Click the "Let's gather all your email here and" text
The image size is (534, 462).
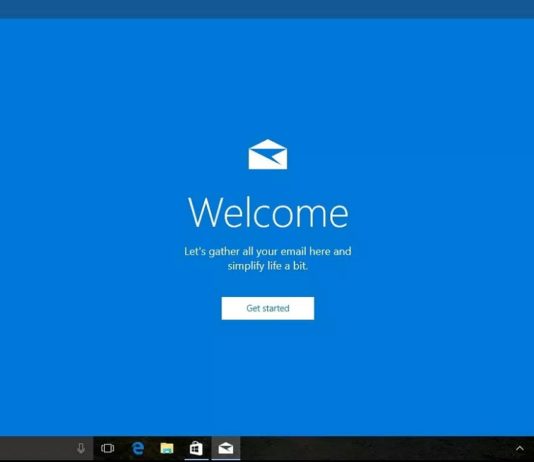[268, 251]
